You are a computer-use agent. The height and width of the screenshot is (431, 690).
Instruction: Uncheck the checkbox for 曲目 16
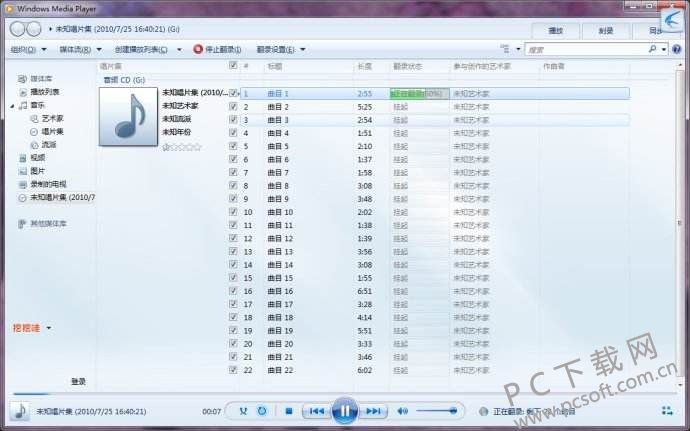[x=233, y=291]
